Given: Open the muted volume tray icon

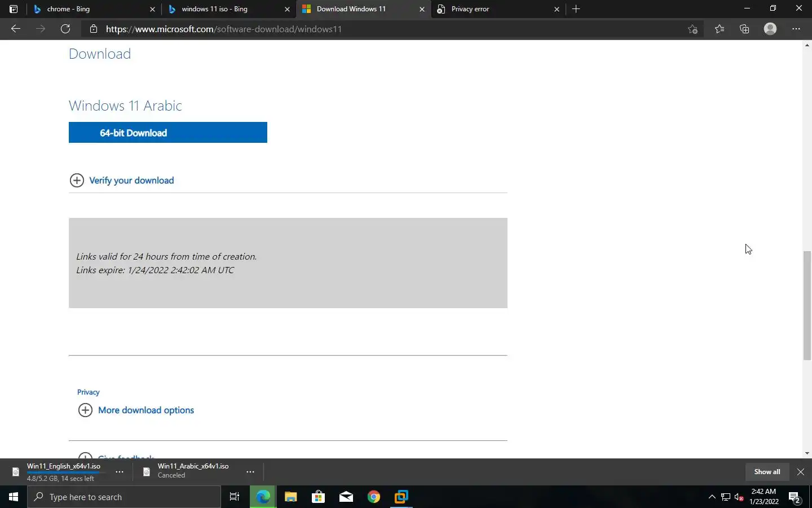Looking at the screenshot, I should 739,497.
